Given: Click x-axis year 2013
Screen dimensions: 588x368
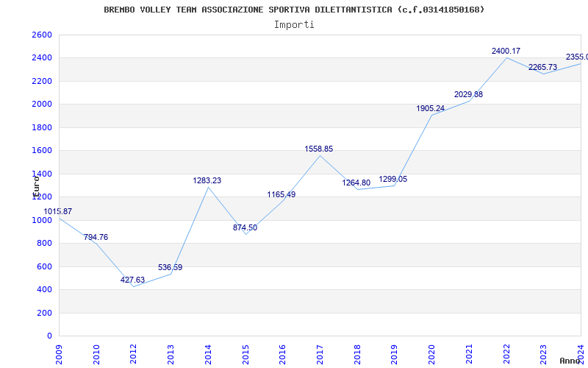Looking at the screenshot, I should pos(171,354).
